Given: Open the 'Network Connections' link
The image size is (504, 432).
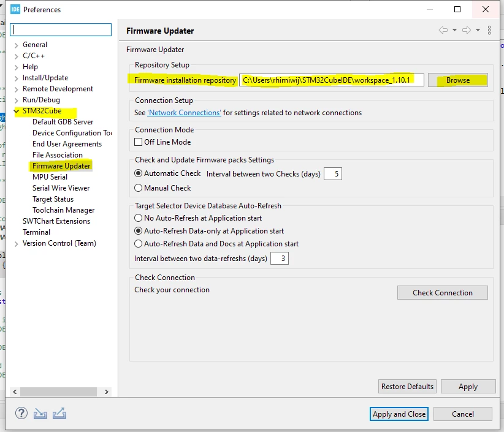Looking at the screenshot, I should (x=184, y=113).
